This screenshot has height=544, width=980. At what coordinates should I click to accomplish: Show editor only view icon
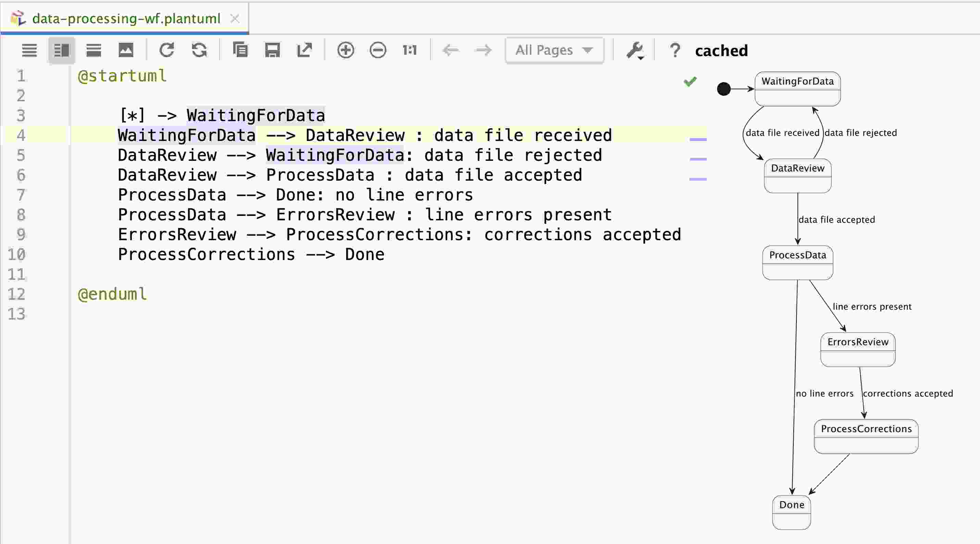(x=29, y=50)
